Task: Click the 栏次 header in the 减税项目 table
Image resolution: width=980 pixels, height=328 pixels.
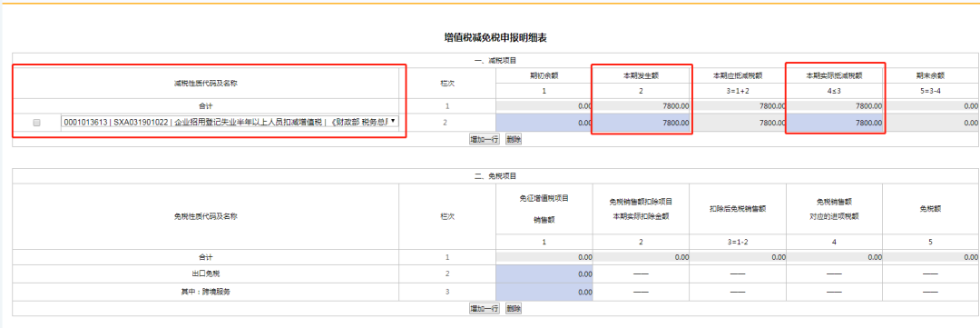Action: tap(446, 83)
